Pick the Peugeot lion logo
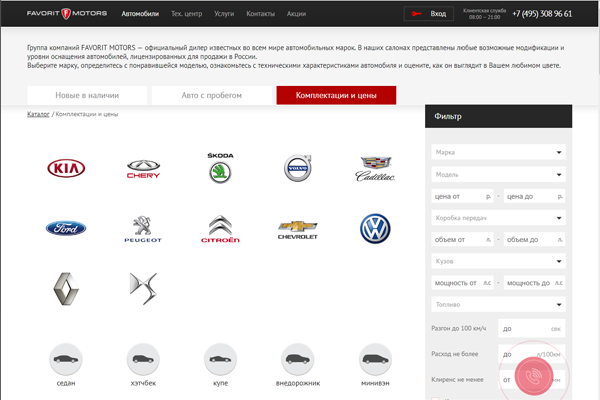 coord(143,228)
